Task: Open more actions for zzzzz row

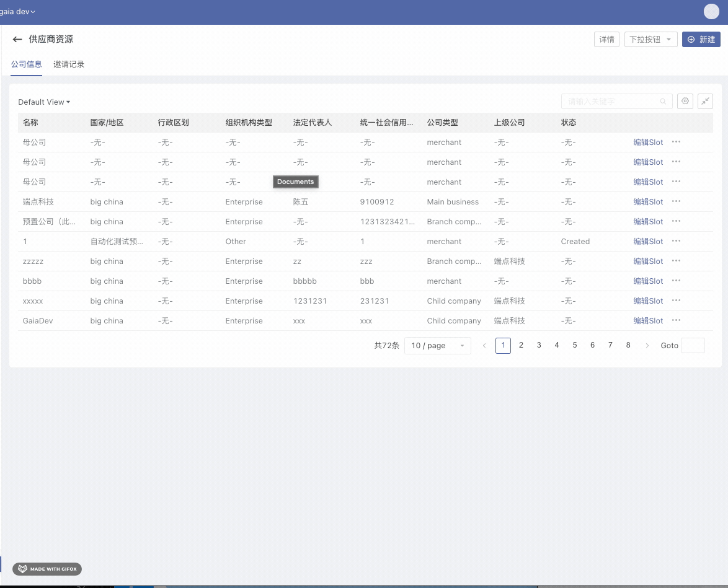Action: (x=676, y=261)
